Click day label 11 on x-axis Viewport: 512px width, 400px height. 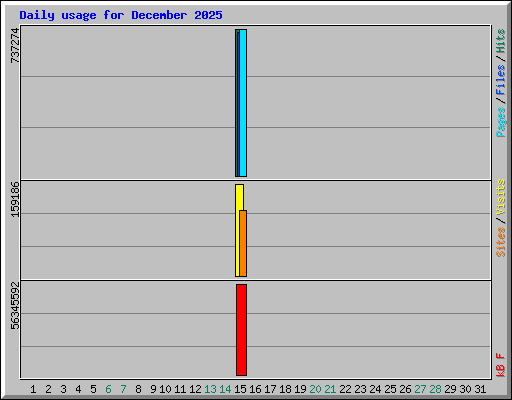point(180,389)
